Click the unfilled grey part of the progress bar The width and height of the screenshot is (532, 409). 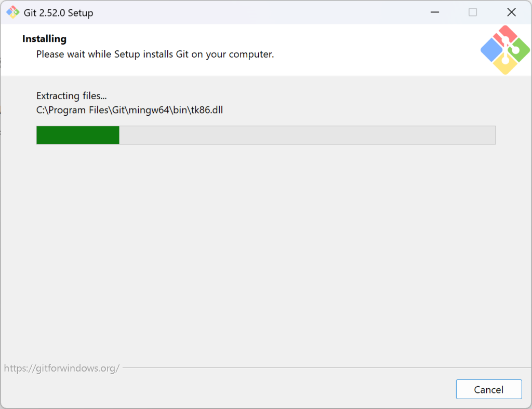click(x=307, y=135)
